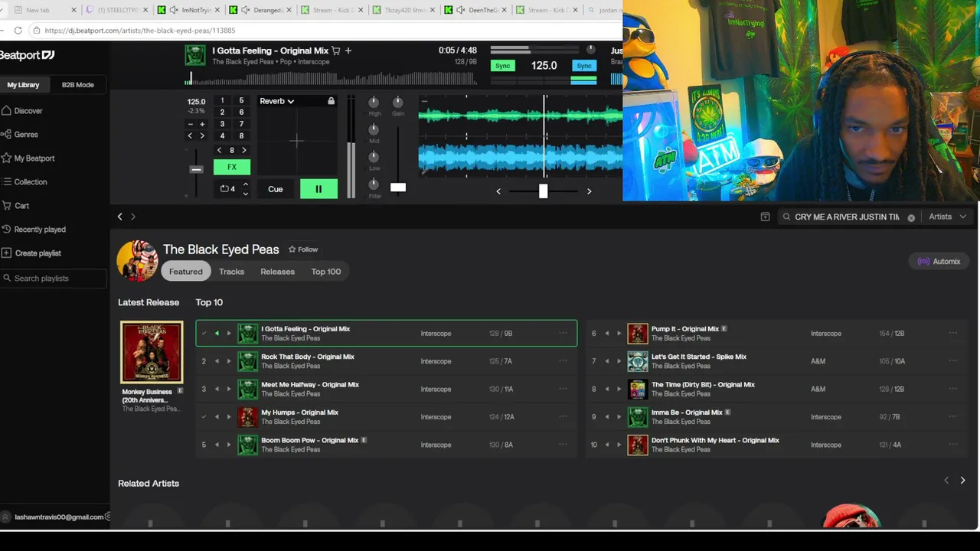
Task: Hit the Cue button on left deck
Action: [276, 189]
